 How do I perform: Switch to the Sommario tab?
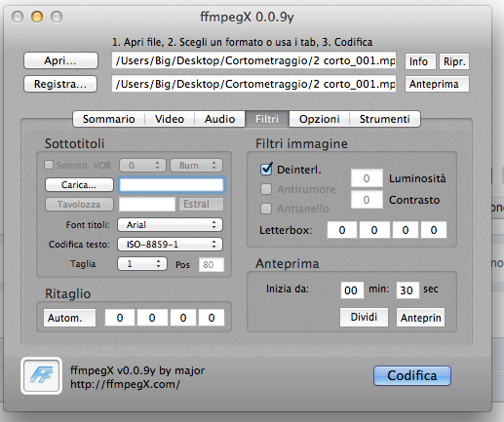pos(109,119)
